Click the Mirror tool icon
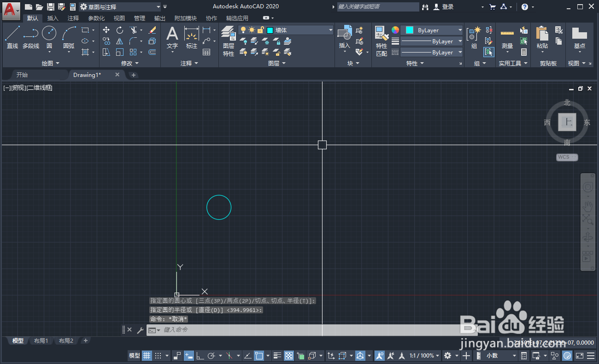This screenshot has height=364, width=599. pyautogui.click(x=120, y=41)
